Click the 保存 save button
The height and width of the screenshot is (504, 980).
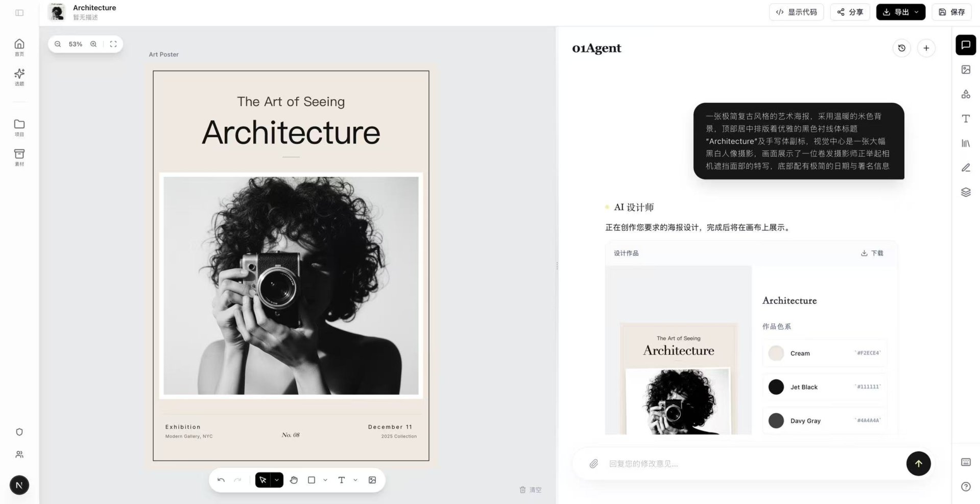951,12
